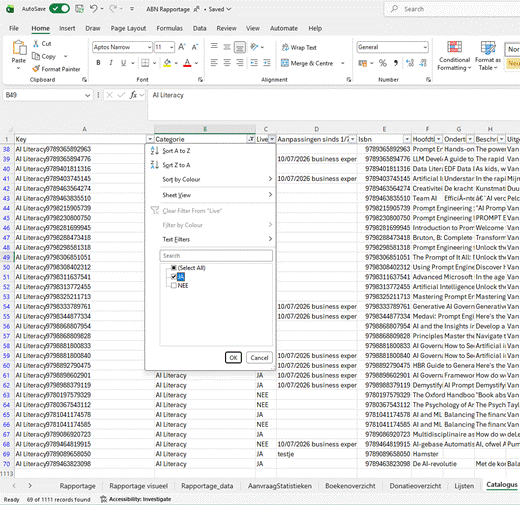The height and width of the screenshot is (505, 520).
Task: Toggle the Select All filter checkbox
Action: pyautogui.click(x=174, y=268)
